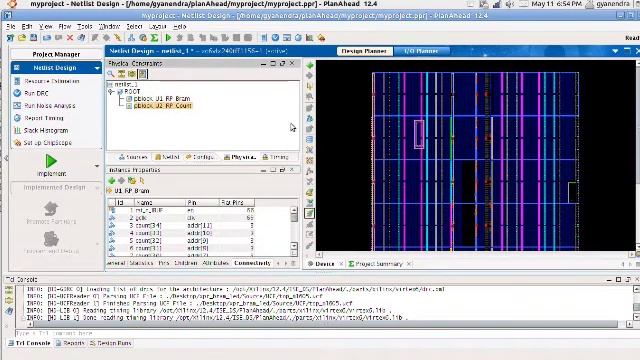Click the collapse-all icon in Physical Constraints toolbar
This screenshot has width=640, height=360.
pyautogui.click(x=121, y=74)
